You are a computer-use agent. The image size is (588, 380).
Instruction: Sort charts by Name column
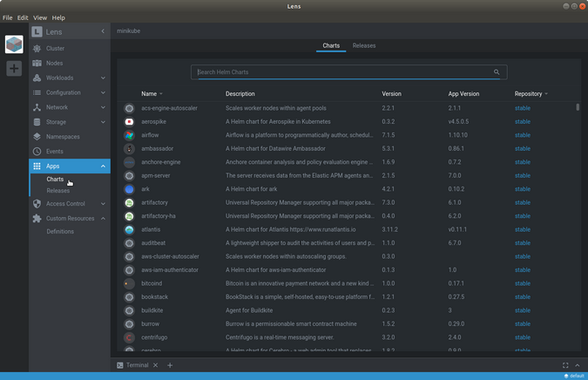coord(150,93)
